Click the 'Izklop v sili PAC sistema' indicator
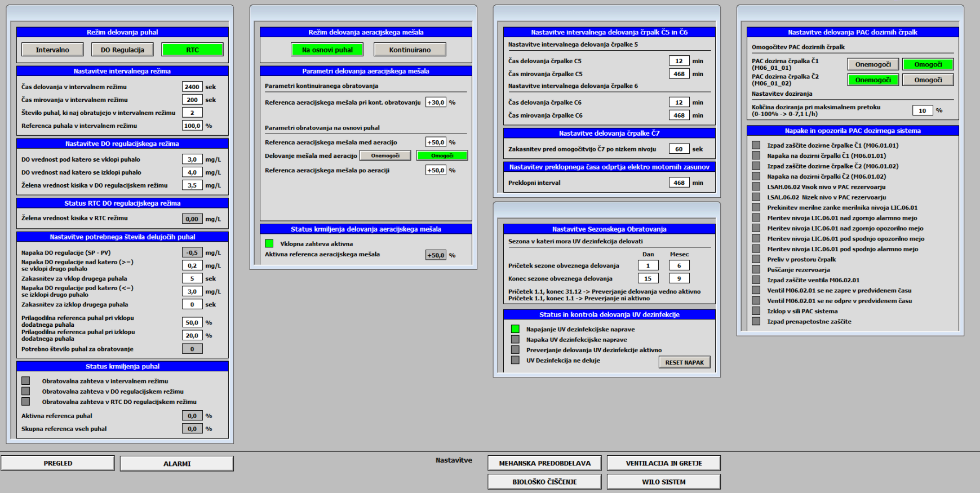Viewport: 980px width, 493px height. pyautogui.click(x=756, y=311)
